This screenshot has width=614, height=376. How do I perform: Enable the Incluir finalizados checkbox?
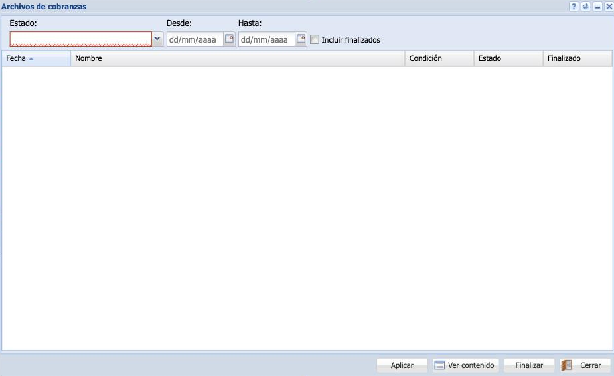tap(314, 40)
